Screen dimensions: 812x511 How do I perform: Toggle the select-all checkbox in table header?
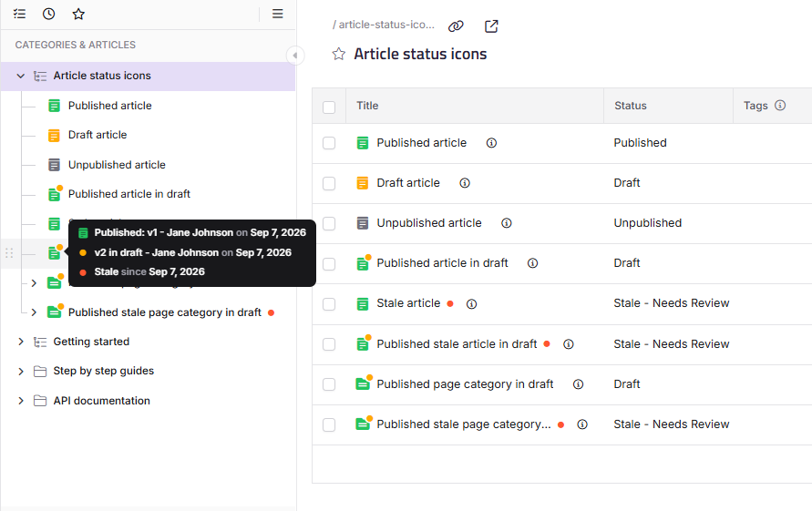point(329,107)
